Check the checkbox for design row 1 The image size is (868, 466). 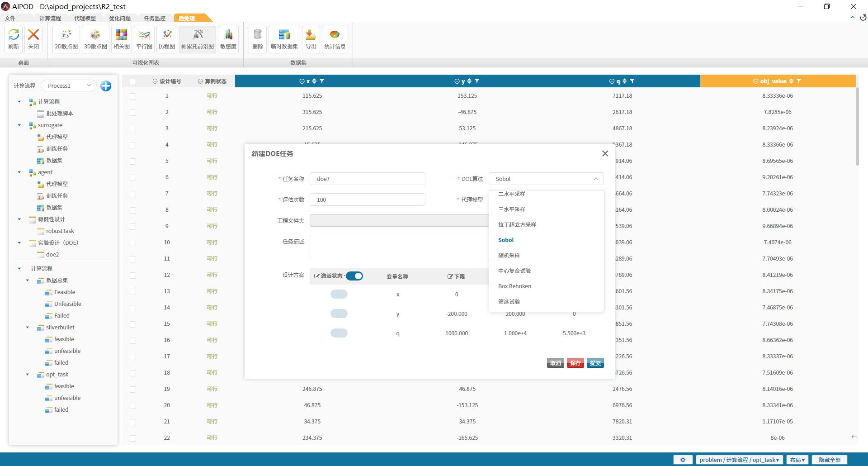tap(133, 96)
